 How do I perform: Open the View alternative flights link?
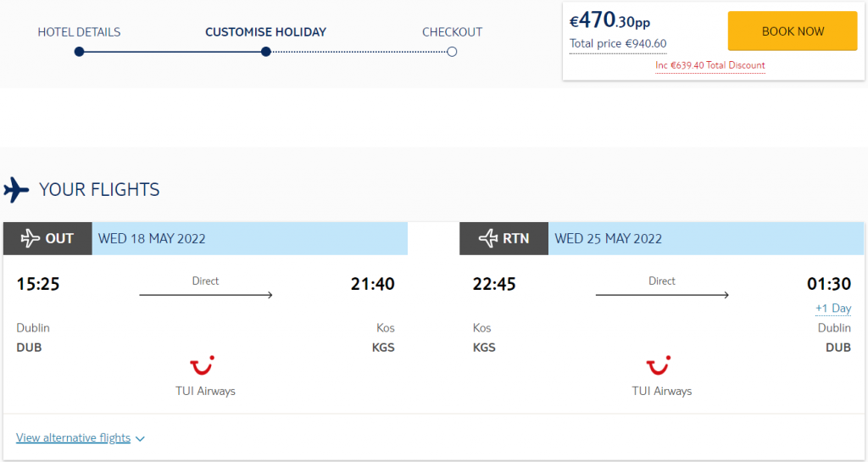point(73,437)
